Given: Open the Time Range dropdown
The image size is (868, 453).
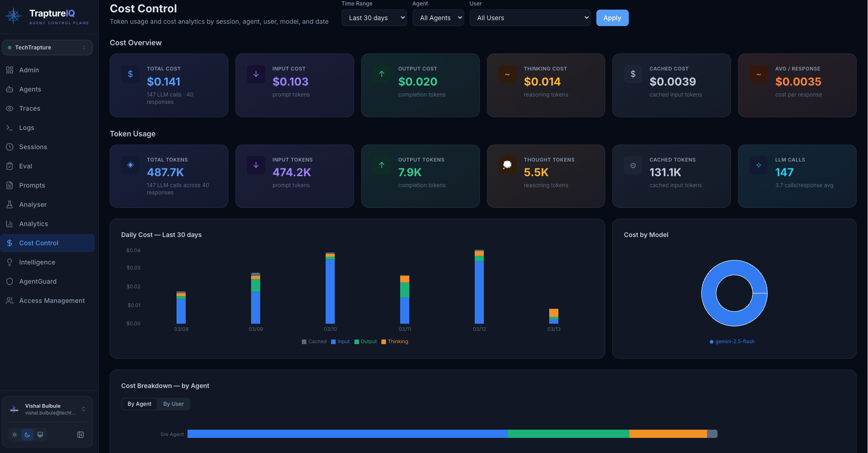Looking at the screenshot, I should (x=374, y=17).
